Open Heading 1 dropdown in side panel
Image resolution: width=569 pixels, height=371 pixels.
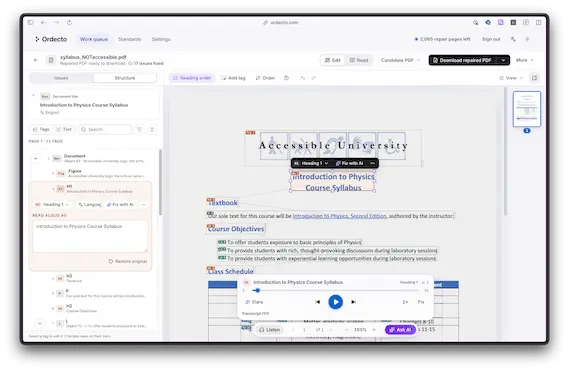(52, 205)
